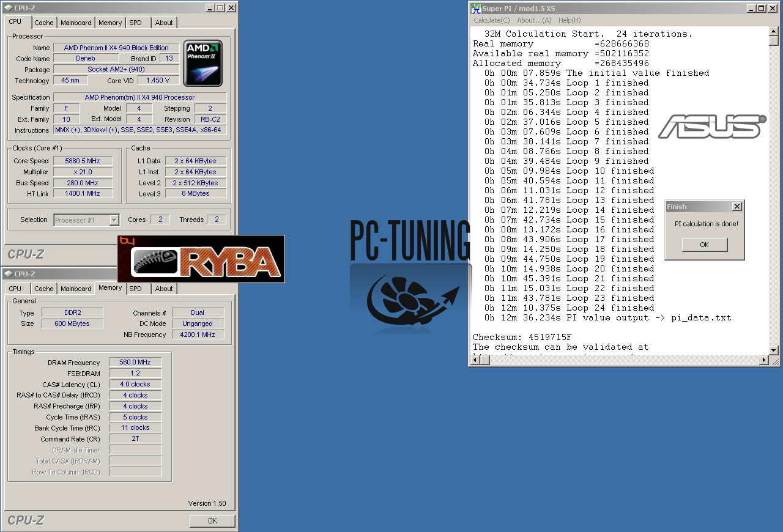Open the SPD tab in top CPU-Z window
This screenshot has width=783, height=532.
135,23
